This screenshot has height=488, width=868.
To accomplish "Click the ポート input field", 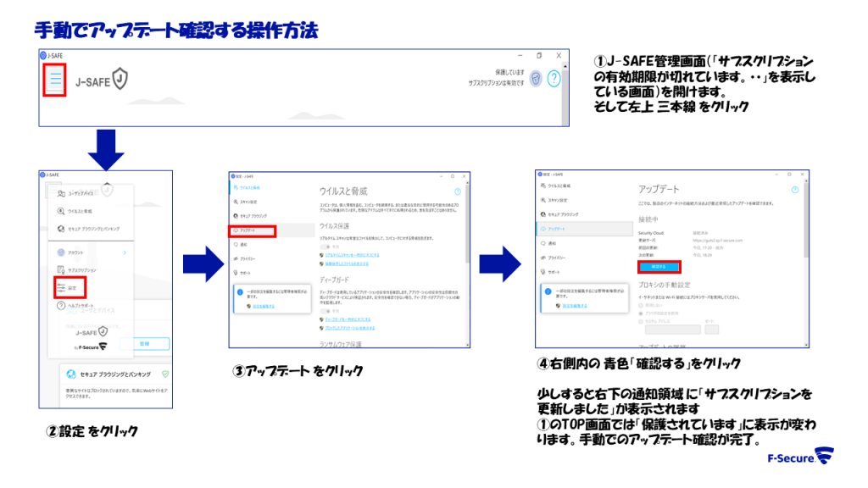I will tap(711, 330).
